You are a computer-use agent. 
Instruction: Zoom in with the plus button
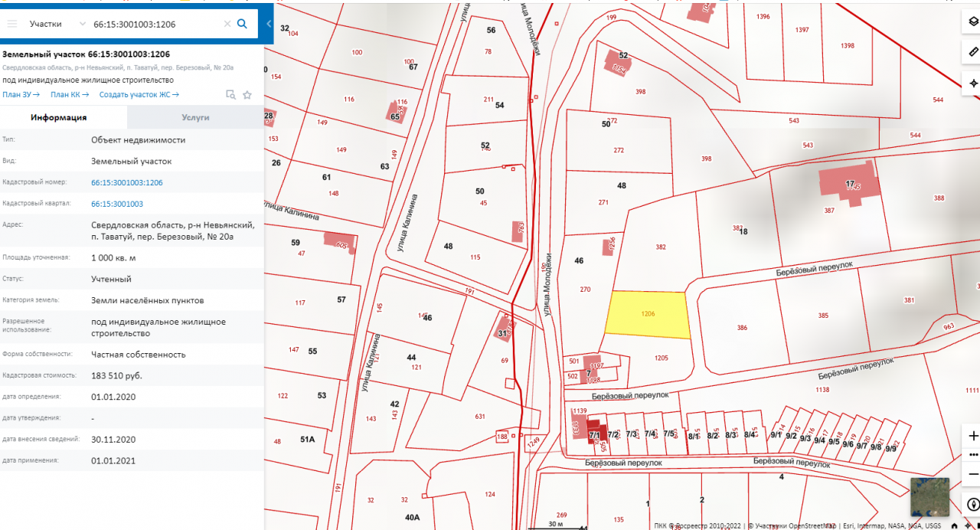point(973,436)
